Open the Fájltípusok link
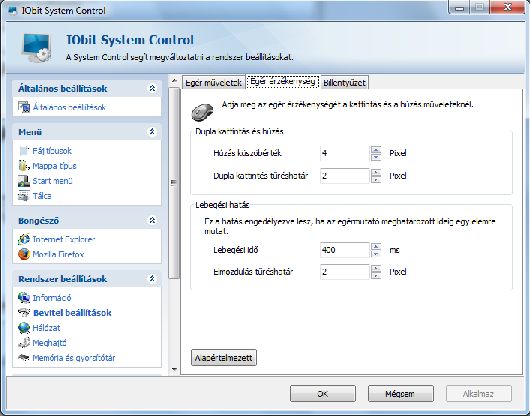 (x=52, y=151)
